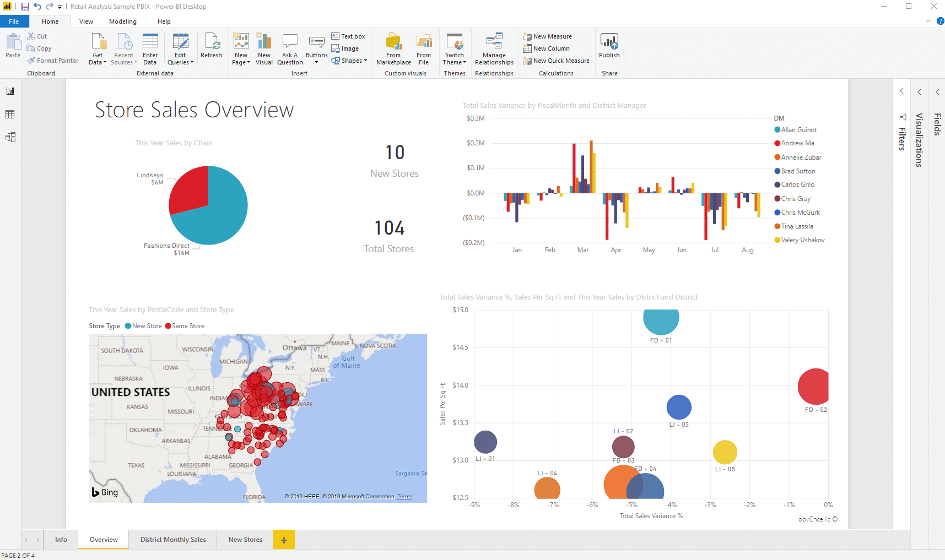Add a new report page with the plus button
Screen dimensions: 945x560
[x=284, y=540]
